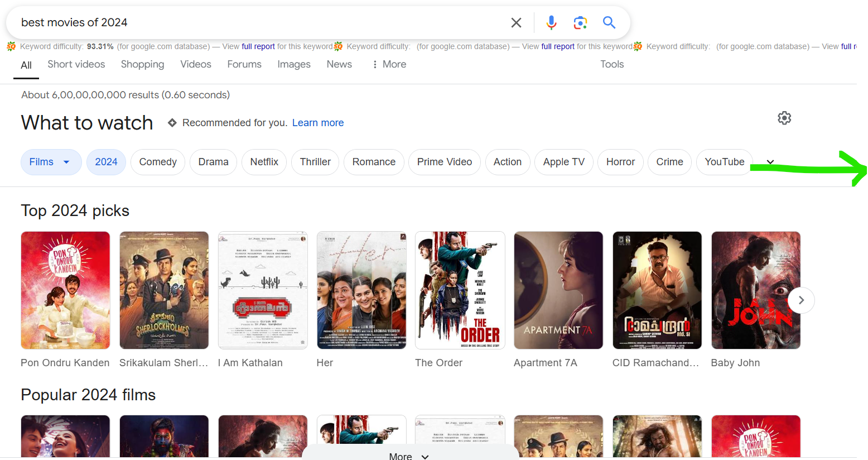
Task: Open first keyword difficulty full report link
Action: (x=258, y=46)
